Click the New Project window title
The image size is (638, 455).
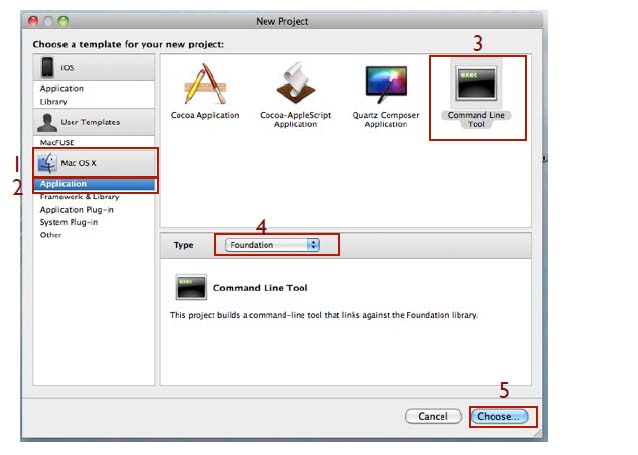point(282,21)
